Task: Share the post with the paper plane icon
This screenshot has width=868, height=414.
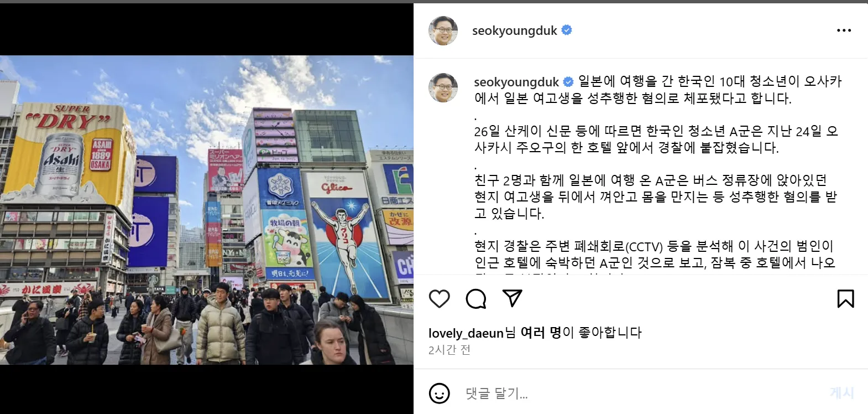Action: pyautogui.click(x=513, y=298)
